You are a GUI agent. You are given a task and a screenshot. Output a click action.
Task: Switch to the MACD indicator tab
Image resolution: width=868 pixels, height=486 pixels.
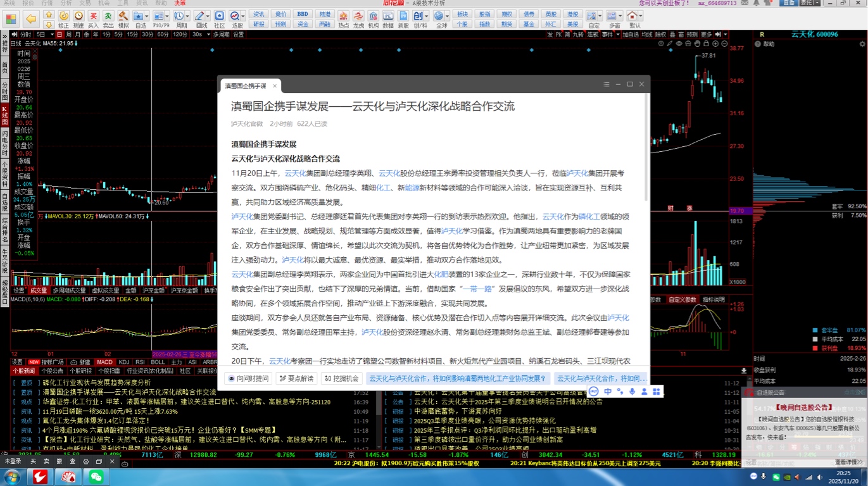pyautogui.click(x=104, y=362)
